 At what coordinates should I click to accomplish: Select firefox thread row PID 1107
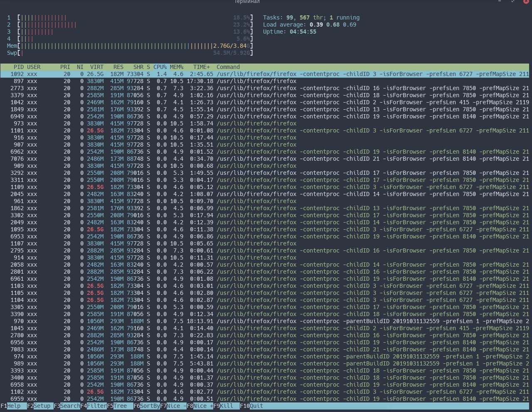coord(265,243)
